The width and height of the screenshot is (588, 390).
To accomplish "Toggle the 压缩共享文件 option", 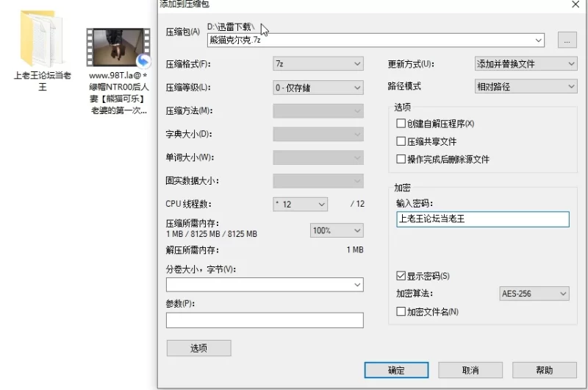I will [x=401, y=141].
